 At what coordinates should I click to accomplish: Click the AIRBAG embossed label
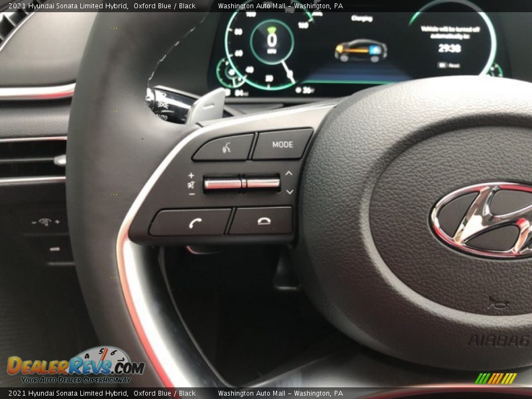(x=499, y=341)
